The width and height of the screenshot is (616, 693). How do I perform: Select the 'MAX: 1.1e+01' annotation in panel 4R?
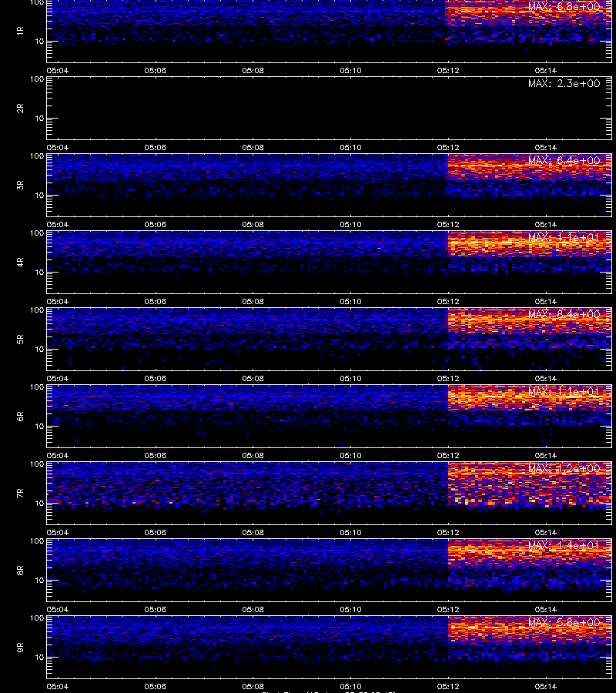pos(564,237)
